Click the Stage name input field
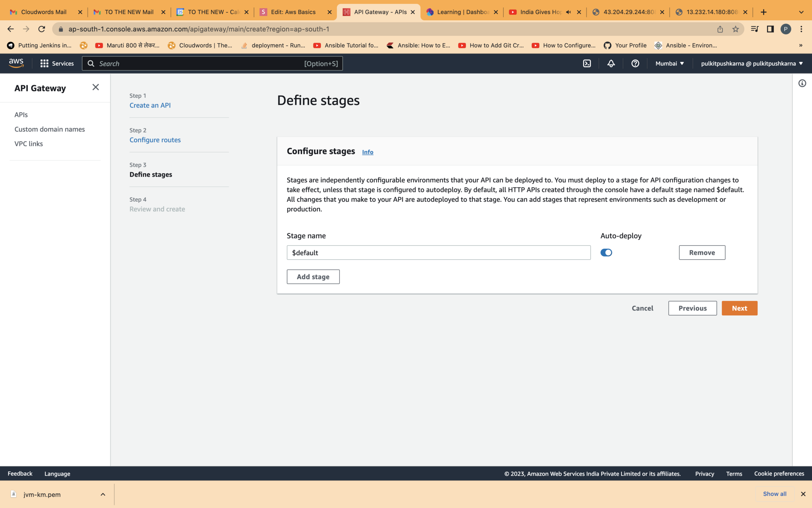Viewport: 812px width, 508px height. (x=438, y=252)
